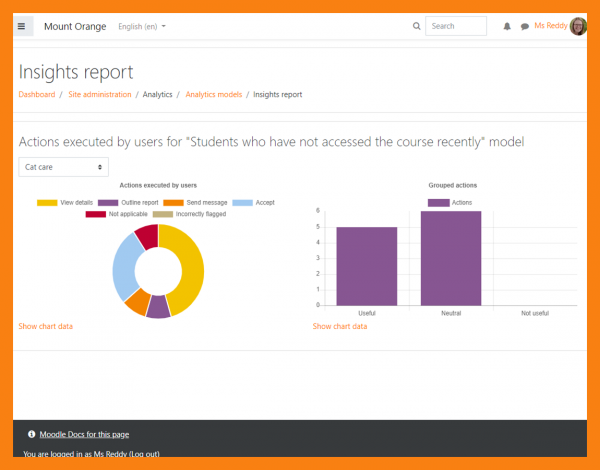Click the Moodle Docs info icon
Screen dimensions: 600x470
[31, 434]
